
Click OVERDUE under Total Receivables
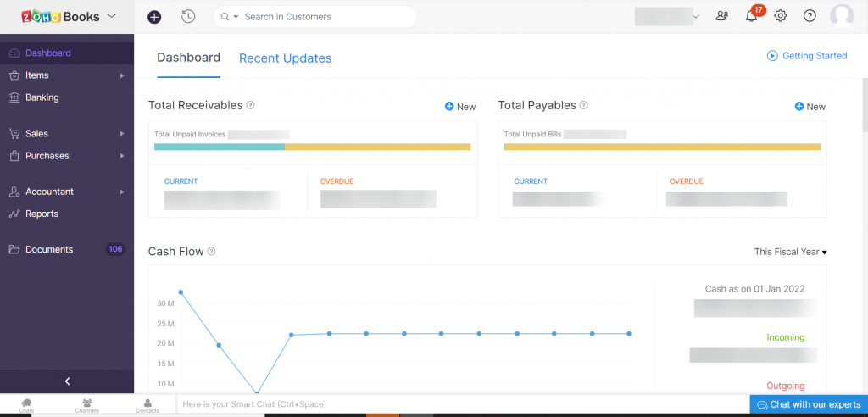pyautogui.click(x=337, y=181)
